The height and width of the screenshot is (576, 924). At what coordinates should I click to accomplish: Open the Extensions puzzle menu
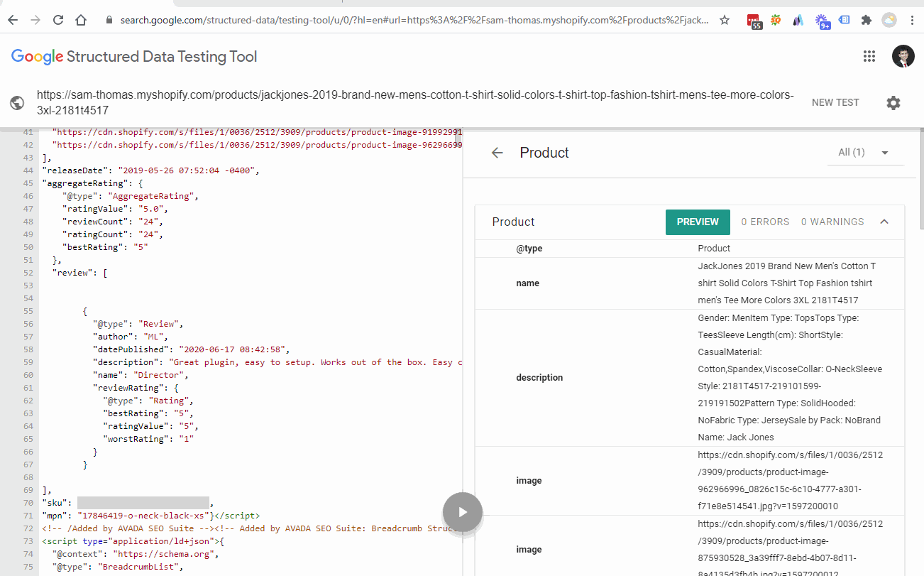866,20
